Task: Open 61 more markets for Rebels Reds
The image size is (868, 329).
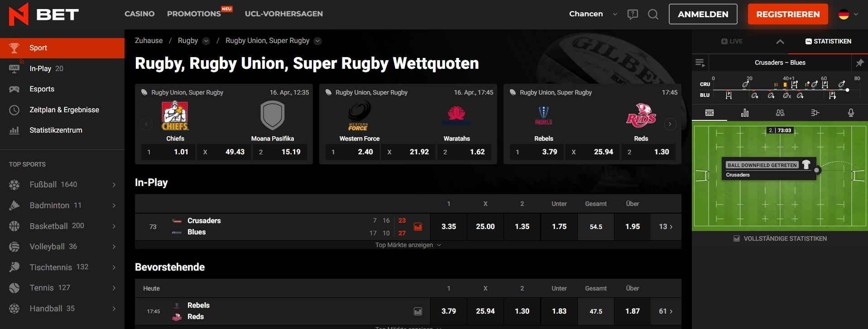Action: click(666, 311)
